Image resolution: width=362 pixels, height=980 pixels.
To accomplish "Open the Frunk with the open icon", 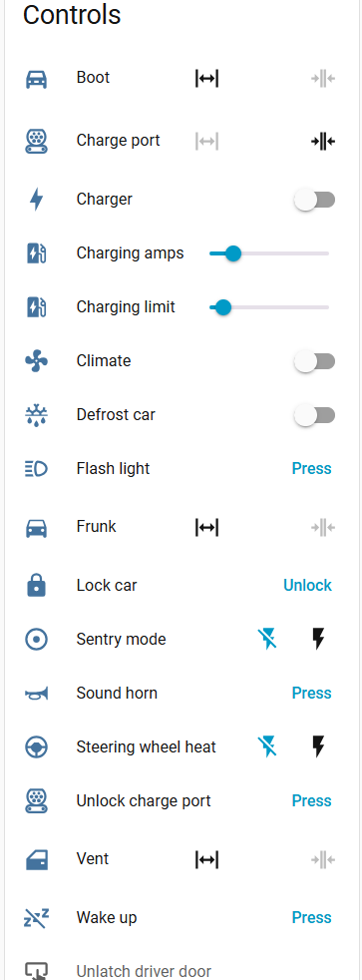I will pyautogui.click(x=206, y=528).
